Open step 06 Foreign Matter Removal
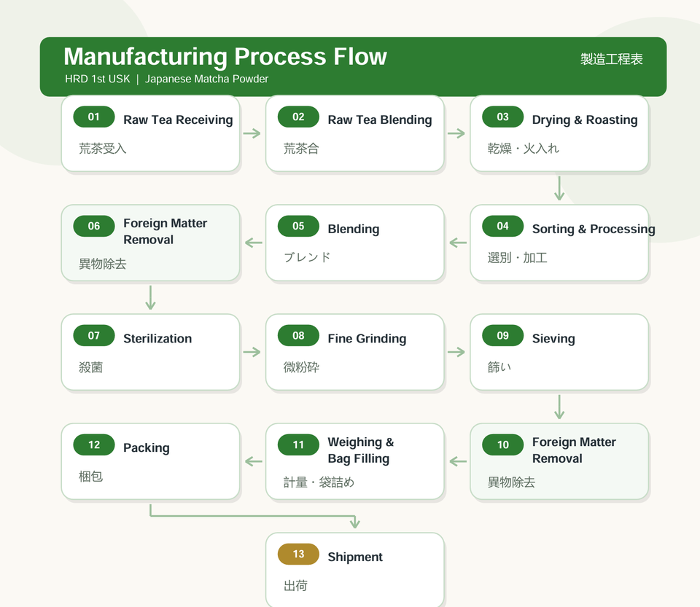Viewport: 700px width, 607px height. [150, 243]
